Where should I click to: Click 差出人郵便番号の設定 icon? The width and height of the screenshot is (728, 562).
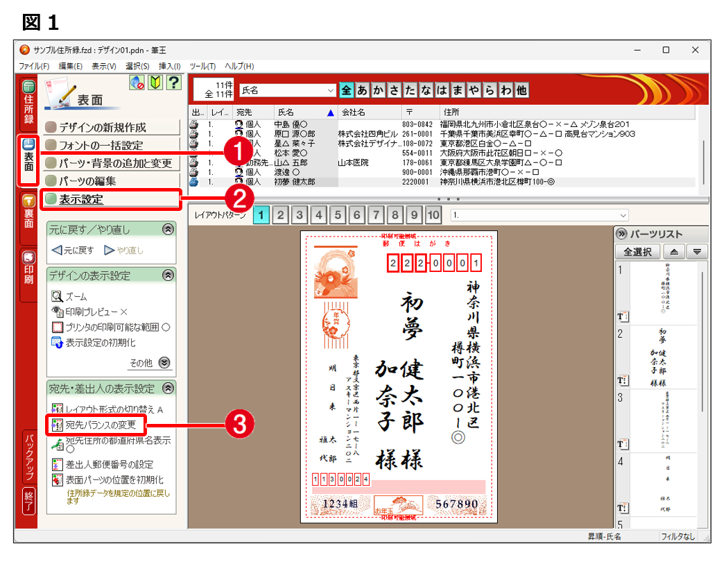pos(58,464)
